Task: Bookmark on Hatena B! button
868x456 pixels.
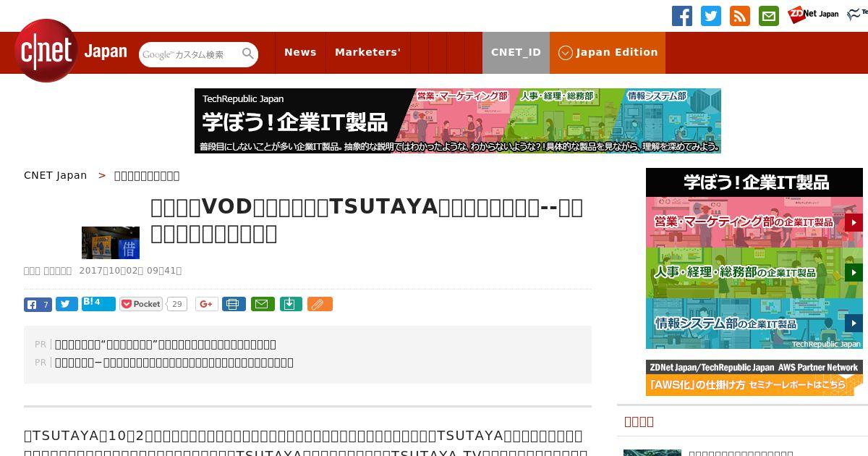Action: [98, 303]
